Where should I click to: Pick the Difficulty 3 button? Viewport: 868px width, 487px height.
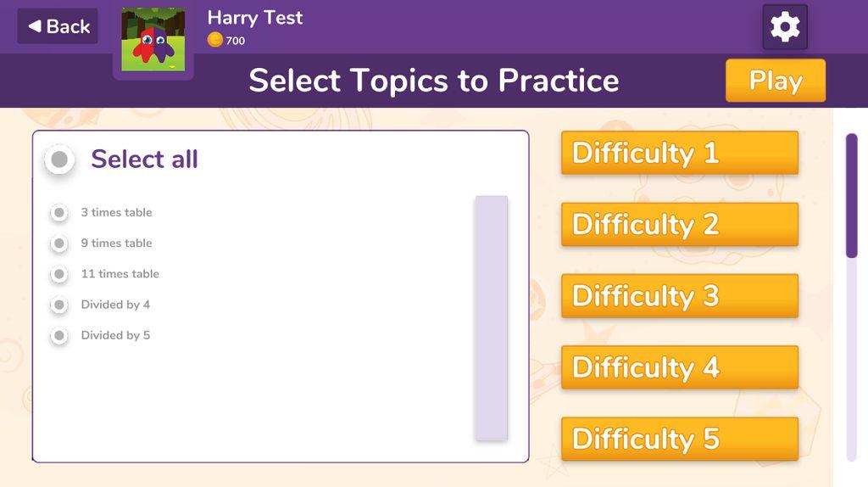(680, 296)
